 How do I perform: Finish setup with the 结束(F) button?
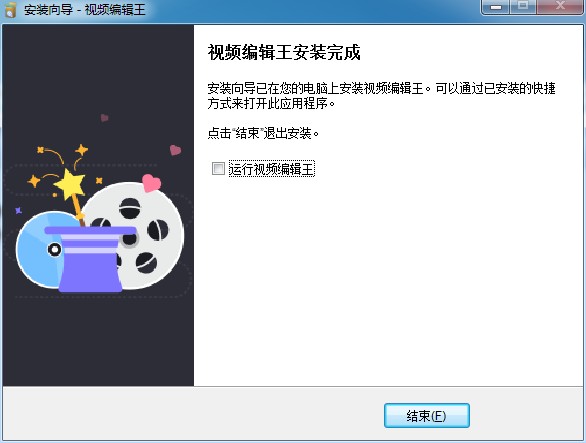tap(426, 415)
